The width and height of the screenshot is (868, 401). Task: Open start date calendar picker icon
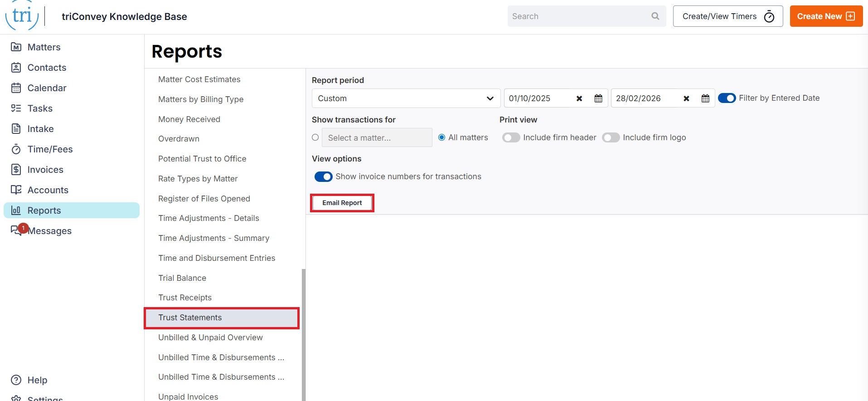(598, 98)
